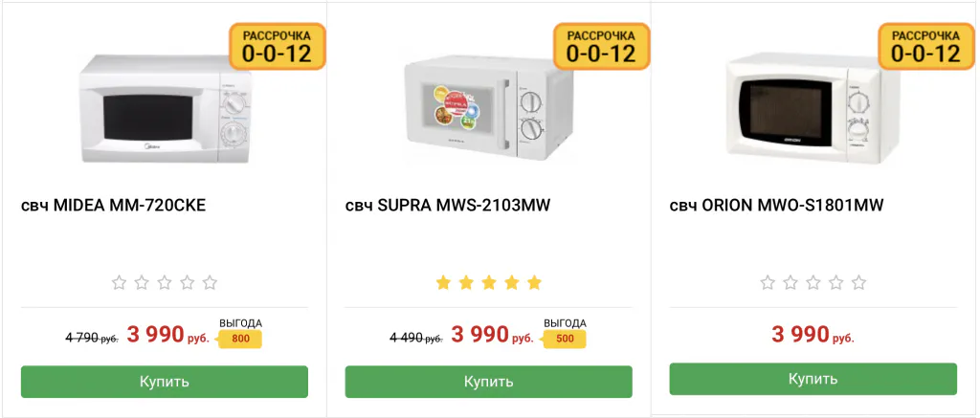Screen dimensions: 980x418
Task: Click the Рассрочка 0-0-12 badge on SUPRA
Action: [x=601, y=46]
